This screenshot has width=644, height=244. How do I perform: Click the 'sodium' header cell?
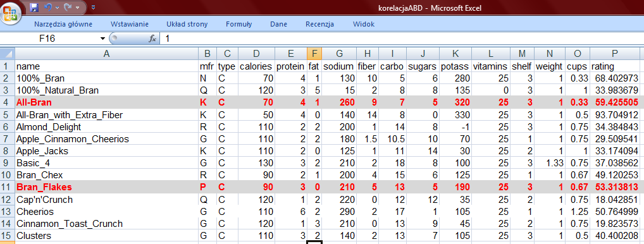tap(339, 66)
